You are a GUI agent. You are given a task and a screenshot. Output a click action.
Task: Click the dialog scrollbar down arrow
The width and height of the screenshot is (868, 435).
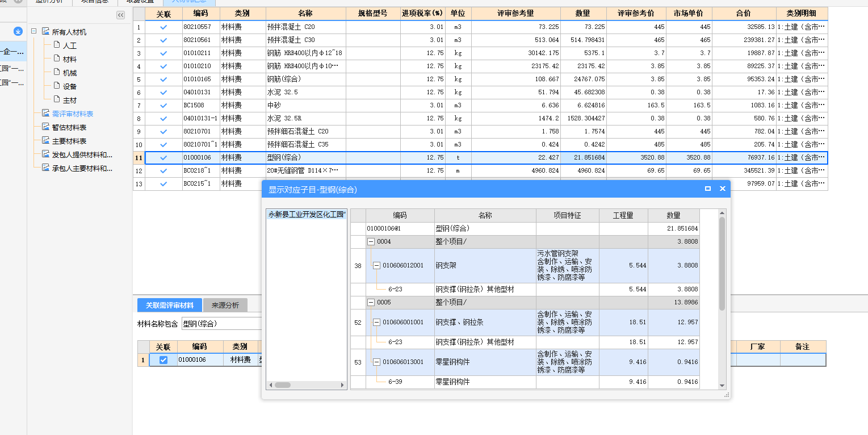pyautogui.click(x=722, y=386)
